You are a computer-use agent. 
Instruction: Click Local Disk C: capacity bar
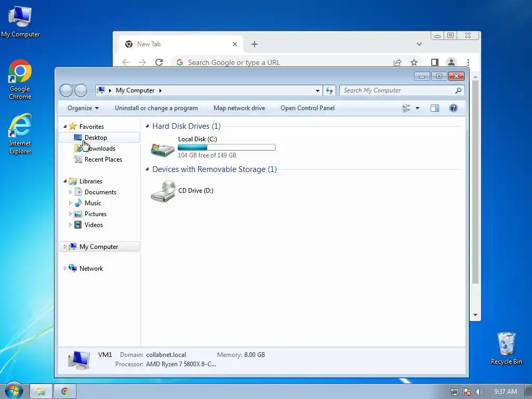[x=227, y=147]
